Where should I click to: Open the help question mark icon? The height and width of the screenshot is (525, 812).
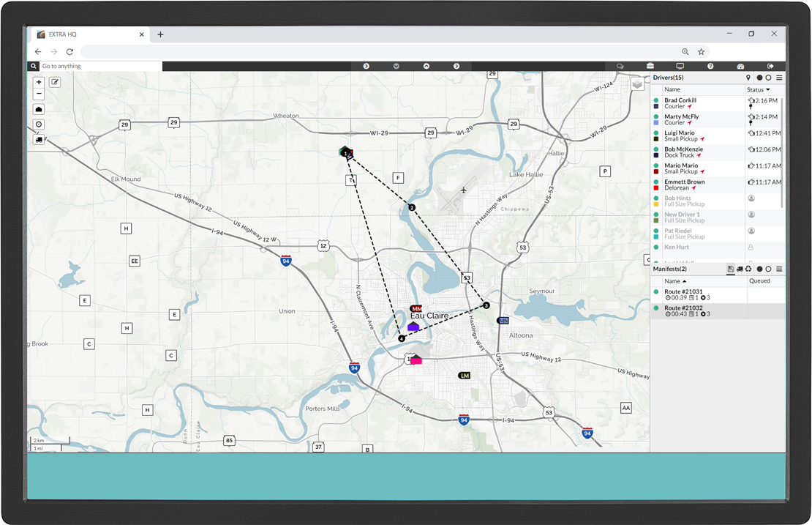[x=710, y=67]
